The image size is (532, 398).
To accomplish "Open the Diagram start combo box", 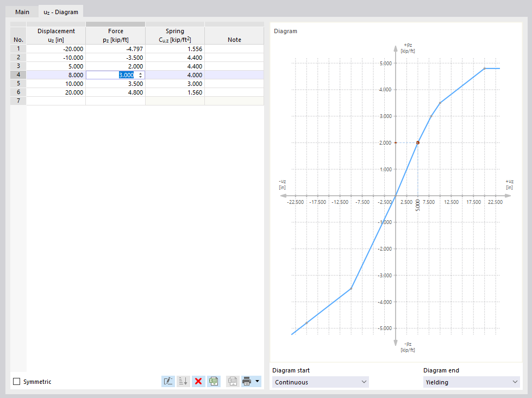I will (x=319, y=382).
